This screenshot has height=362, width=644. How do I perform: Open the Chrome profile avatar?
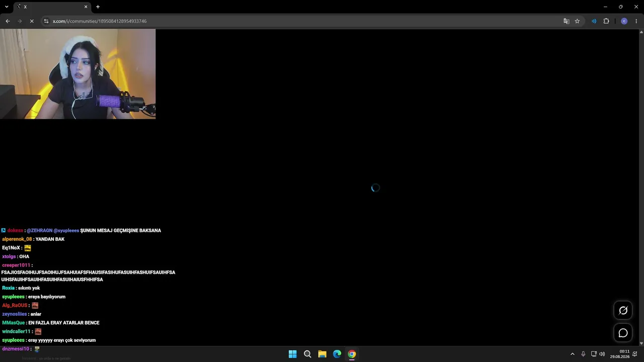(x=624, y=21)
